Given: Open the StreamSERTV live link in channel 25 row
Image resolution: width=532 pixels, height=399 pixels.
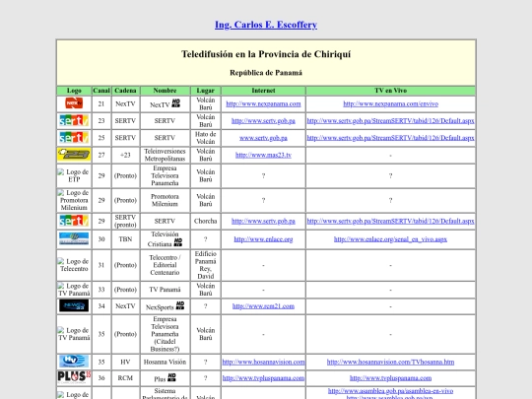Looking at the screenshot, I should coord(390,138).
